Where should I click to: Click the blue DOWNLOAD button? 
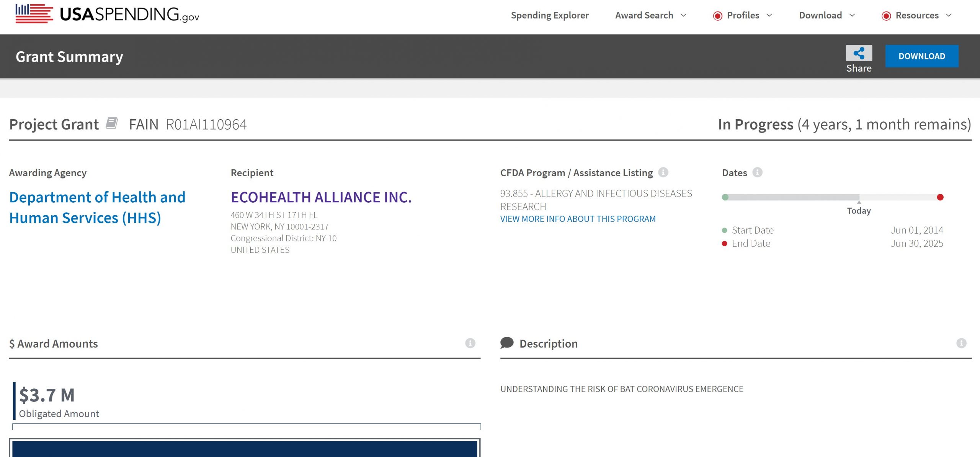point(922,56)
